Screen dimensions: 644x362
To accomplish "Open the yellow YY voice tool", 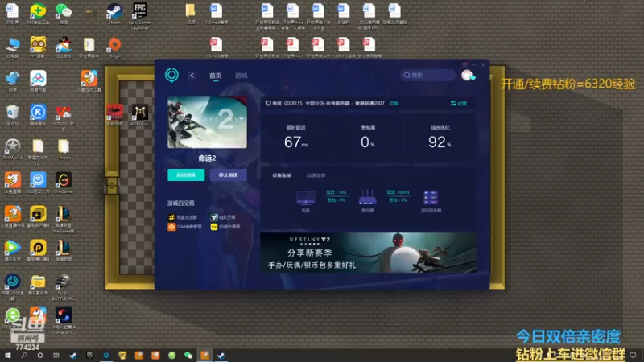I will (x=225, y=227).
